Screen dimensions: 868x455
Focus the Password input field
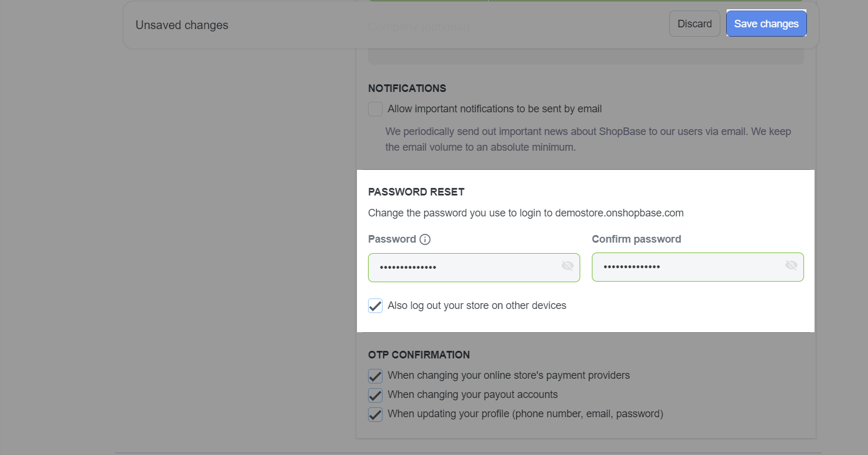[x=474, y=268]
